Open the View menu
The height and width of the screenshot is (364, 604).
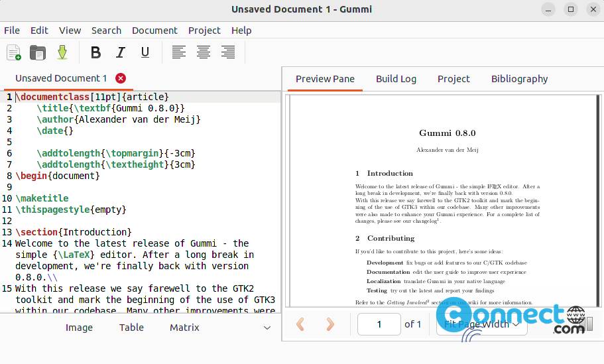coord(70,30)
